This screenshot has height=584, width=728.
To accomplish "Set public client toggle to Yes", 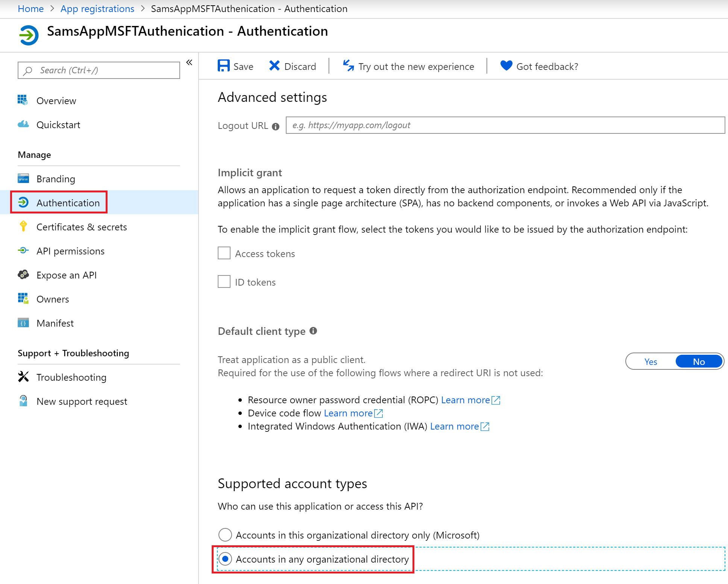I will pyautogui.click(x=651, y=362).
